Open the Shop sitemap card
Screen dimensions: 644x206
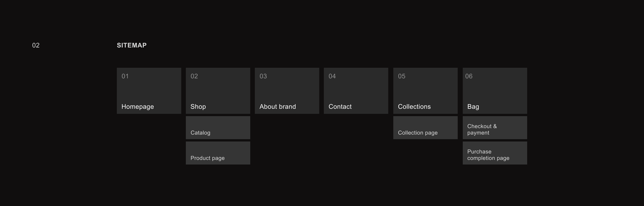(x=218, y=91)
